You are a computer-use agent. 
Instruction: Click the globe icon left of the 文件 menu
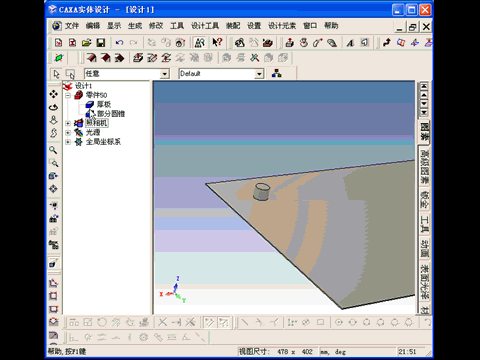coord(57,26)
